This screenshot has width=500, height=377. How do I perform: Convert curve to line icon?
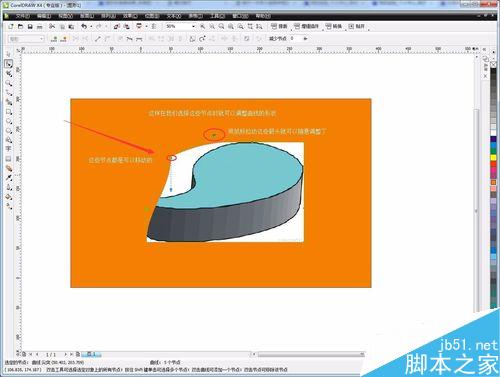coord(97,39)
